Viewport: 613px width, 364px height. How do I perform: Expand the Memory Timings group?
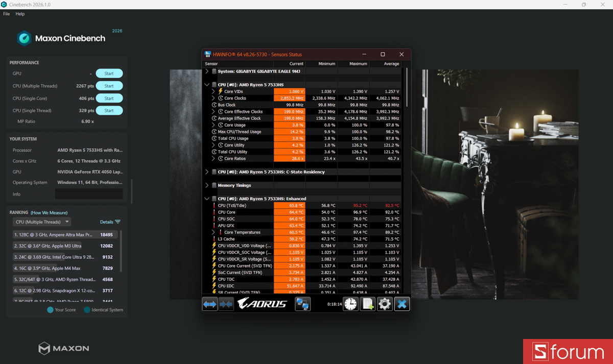point(207,185)
